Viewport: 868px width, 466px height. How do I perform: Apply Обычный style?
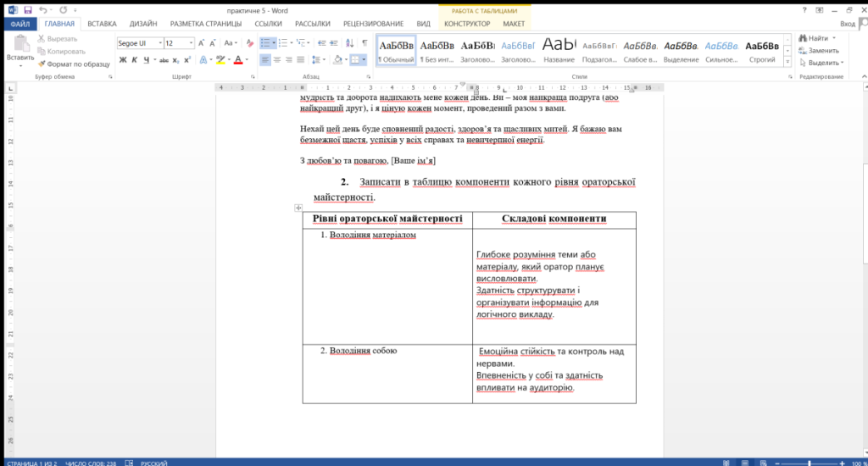point(396,50)
